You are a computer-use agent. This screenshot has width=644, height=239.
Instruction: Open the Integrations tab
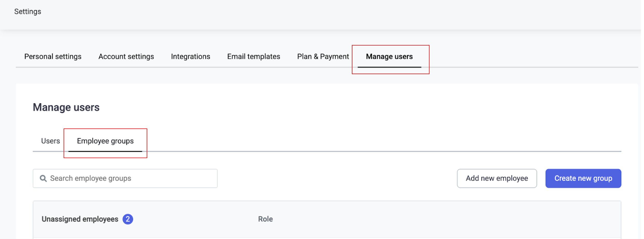pos(191,56)
